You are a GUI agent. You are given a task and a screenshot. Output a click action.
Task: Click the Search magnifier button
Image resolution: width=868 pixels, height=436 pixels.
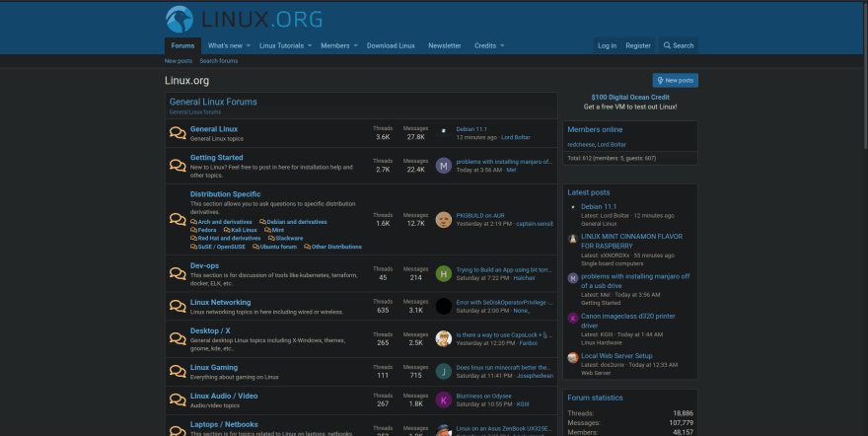pyautogui.click(x=679, y=45)
